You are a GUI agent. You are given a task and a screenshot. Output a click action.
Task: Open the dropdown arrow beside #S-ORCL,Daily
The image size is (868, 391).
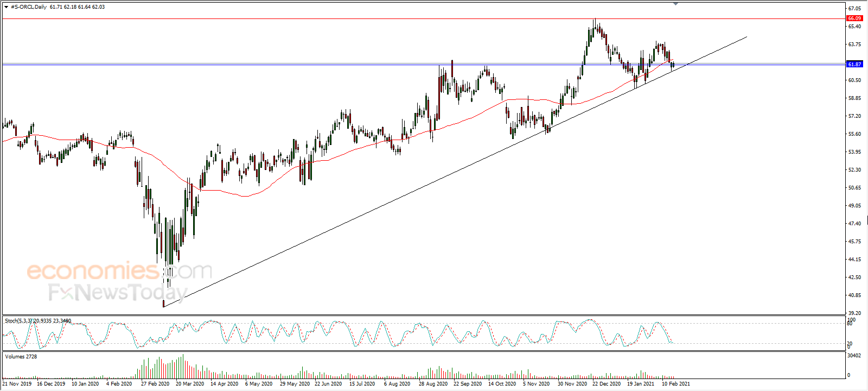click(x=6, y=7)
